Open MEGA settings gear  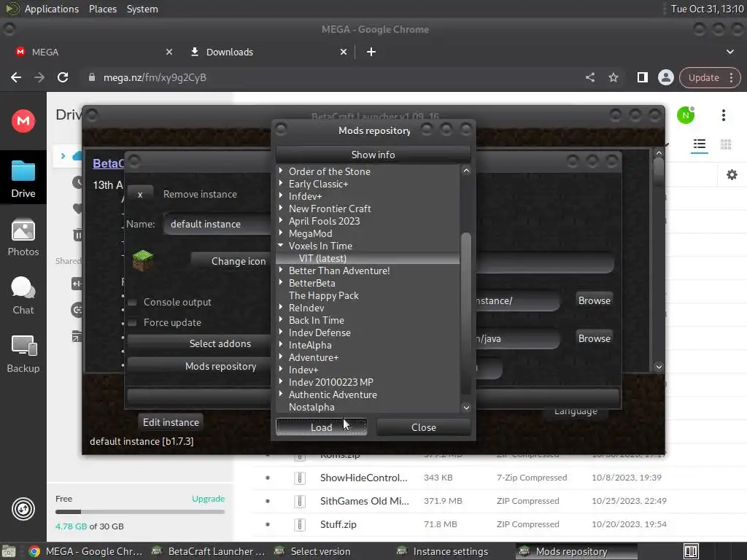pos(732,175)
